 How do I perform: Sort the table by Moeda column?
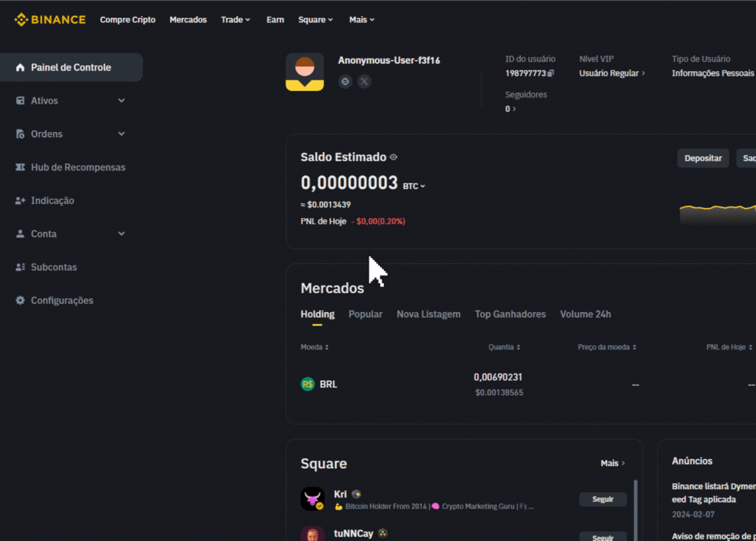(x=314, y=347)
